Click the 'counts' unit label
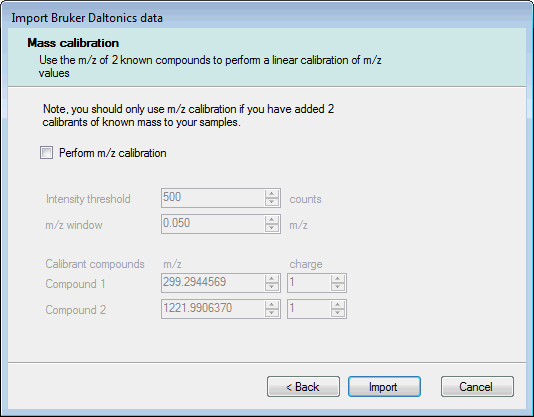 [x=305, y=199]
